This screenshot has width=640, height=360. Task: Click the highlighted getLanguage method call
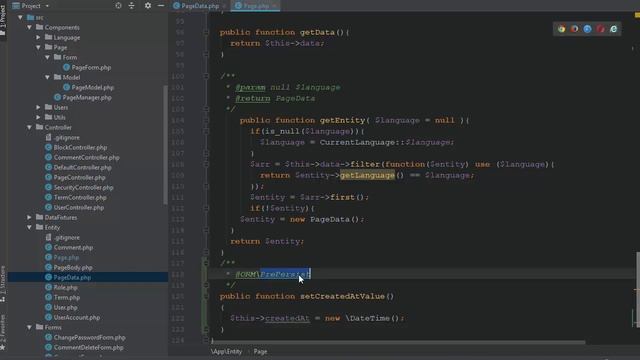tap(367, 176)
